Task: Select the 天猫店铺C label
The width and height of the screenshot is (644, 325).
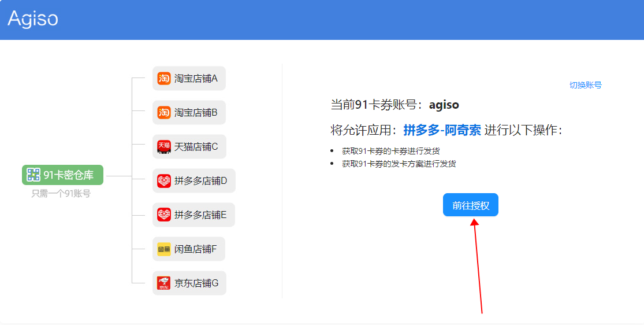Action: 196,146
